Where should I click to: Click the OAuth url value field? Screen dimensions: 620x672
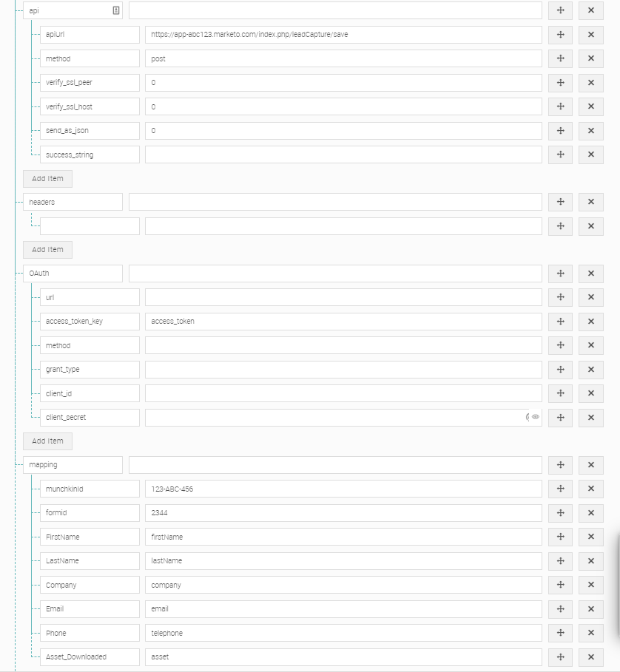tap(343, 297)
